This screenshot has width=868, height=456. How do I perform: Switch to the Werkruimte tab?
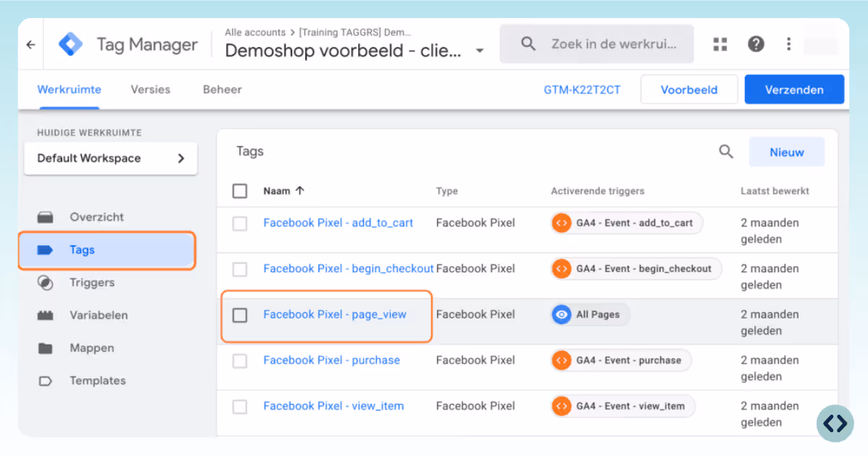69,90
